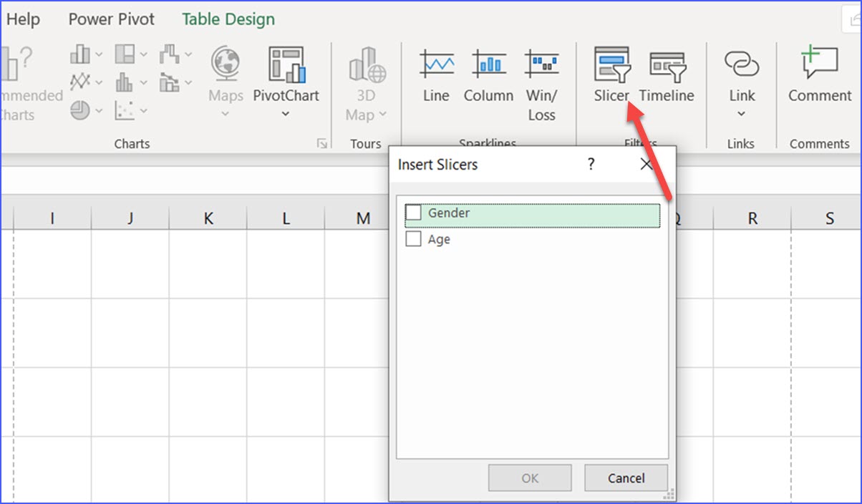
Task: Check the Gender slicer checkbox
Action: click(x=412, y=213)
